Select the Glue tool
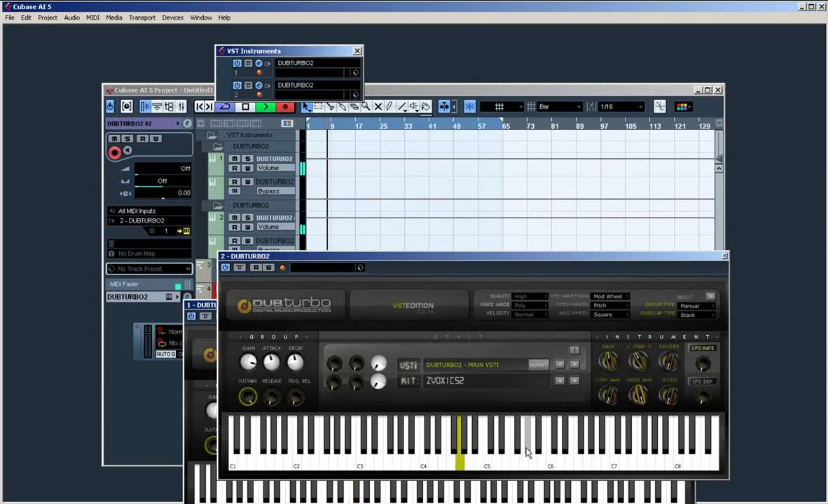The width and height of the screenshot is (828, 504). point(343,106)
